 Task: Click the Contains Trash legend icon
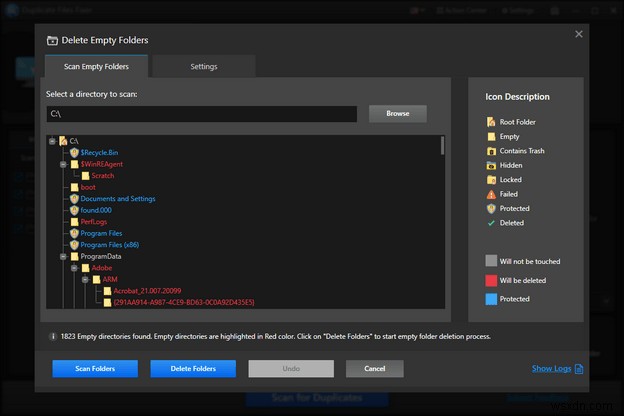pyautogui.click(x=491, y=151)
